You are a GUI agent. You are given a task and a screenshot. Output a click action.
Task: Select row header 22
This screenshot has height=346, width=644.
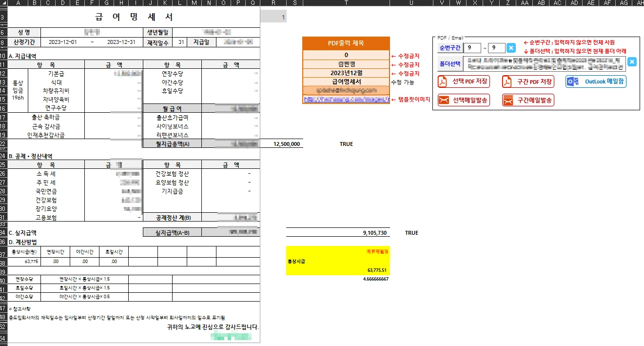click(x=3, y=144)
